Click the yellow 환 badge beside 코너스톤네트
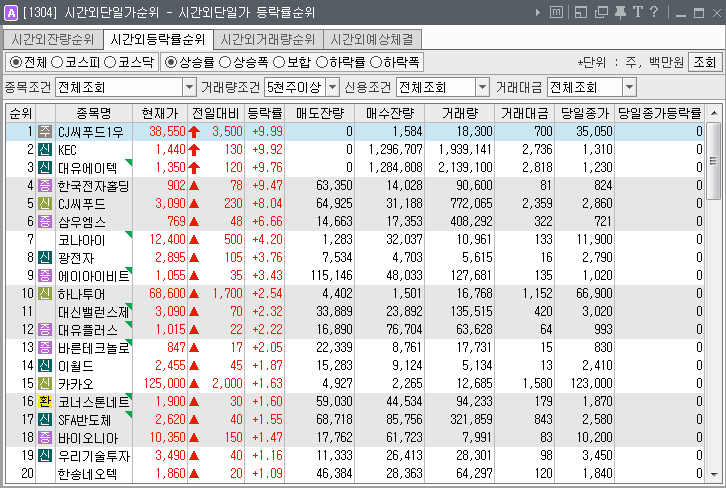 coord(44,401)
